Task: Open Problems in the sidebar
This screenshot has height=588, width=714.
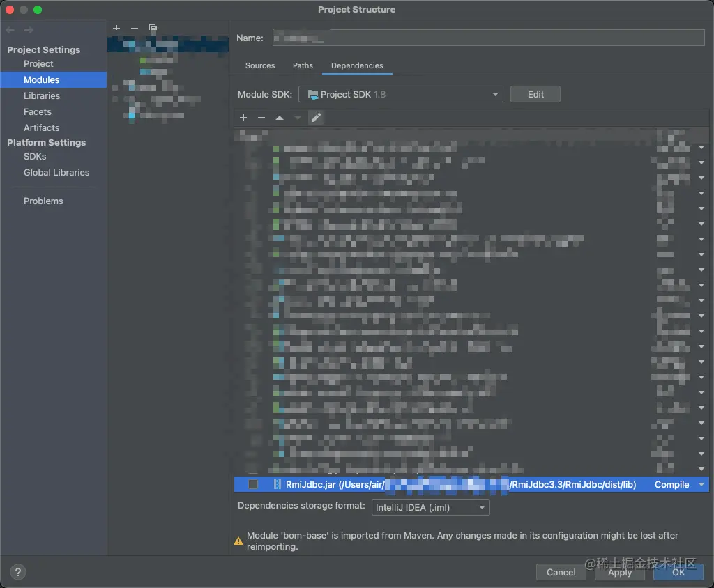Action: (x=43, y=201)
